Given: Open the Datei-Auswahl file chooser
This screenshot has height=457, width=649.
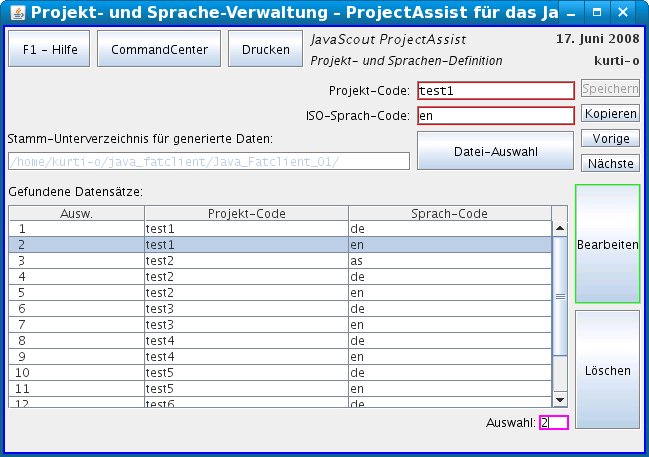Looking at the screenshot, I should pyautogui.click(x=495, y=151).
